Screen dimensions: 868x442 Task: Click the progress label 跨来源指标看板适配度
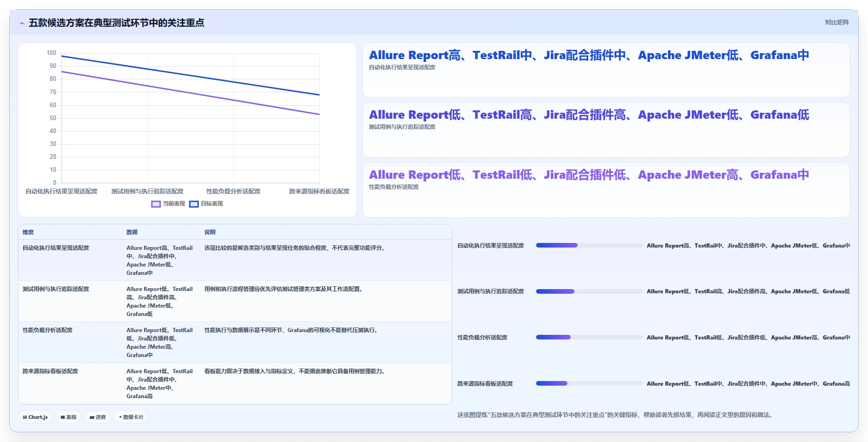(x=485, y=384)
